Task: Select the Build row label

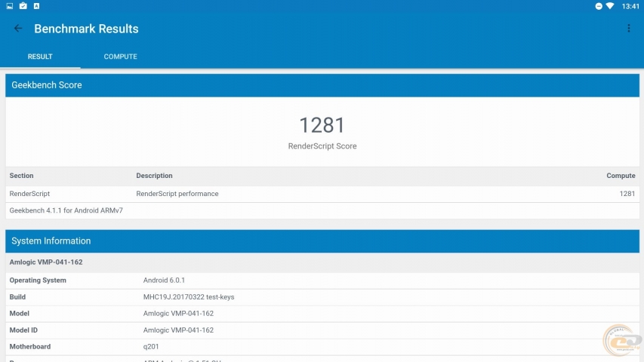Action: [17, 297]
